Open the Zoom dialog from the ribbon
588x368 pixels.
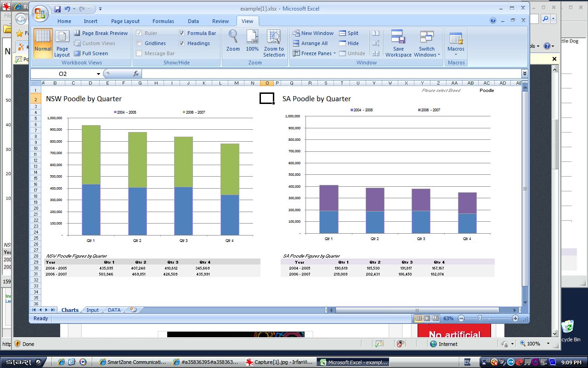point(233,40)
